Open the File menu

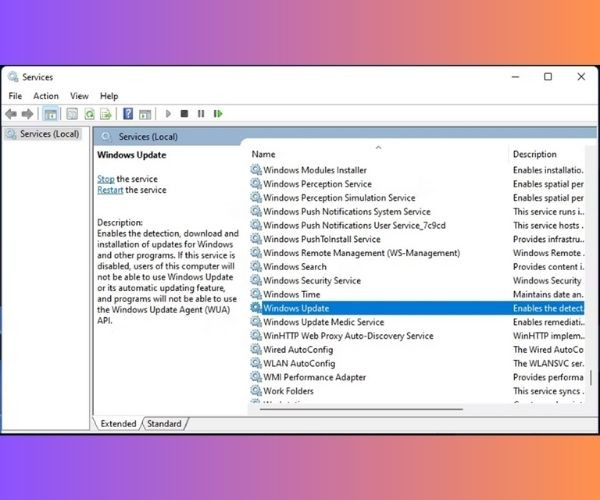(x=15, y=96)
